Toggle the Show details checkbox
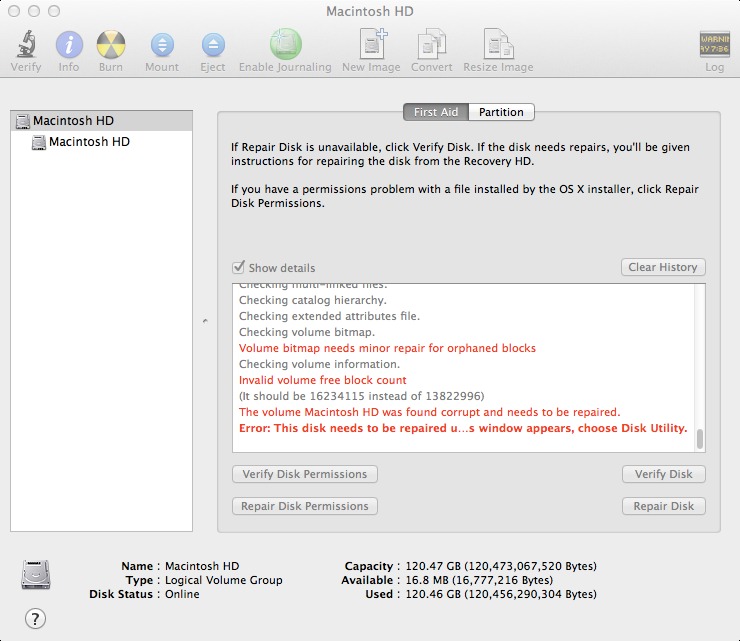Screen dimensions: 740x641 pos(238,267)
